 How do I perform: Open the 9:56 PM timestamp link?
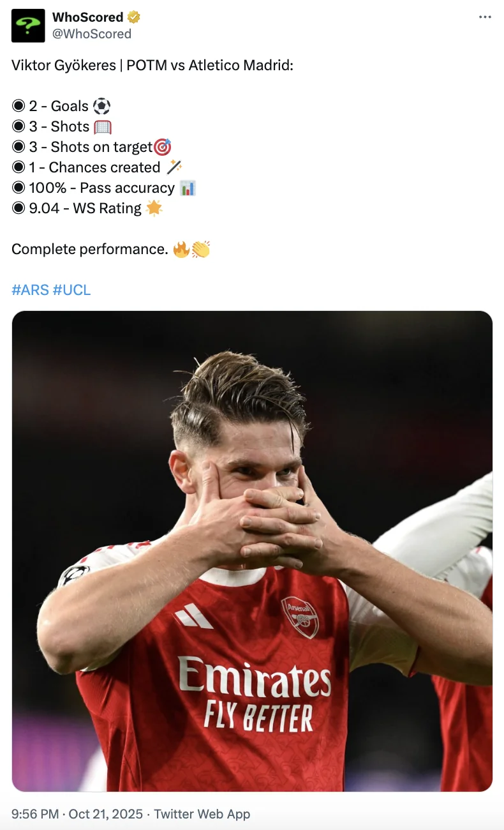35,814
